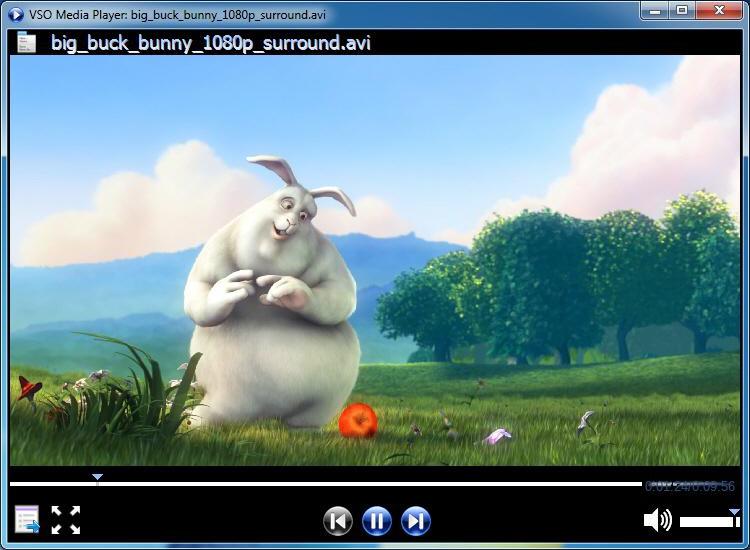Click the white bunny in the video
Viewport: 750px width, 550px height.
(275, 300)
